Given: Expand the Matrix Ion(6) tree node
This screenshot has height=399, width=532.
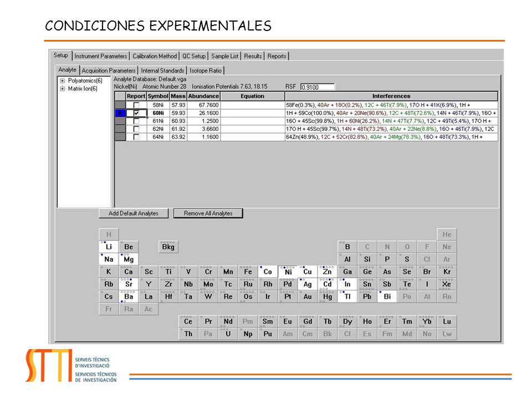Looking at the screenshot, I should tap(63, 89).
